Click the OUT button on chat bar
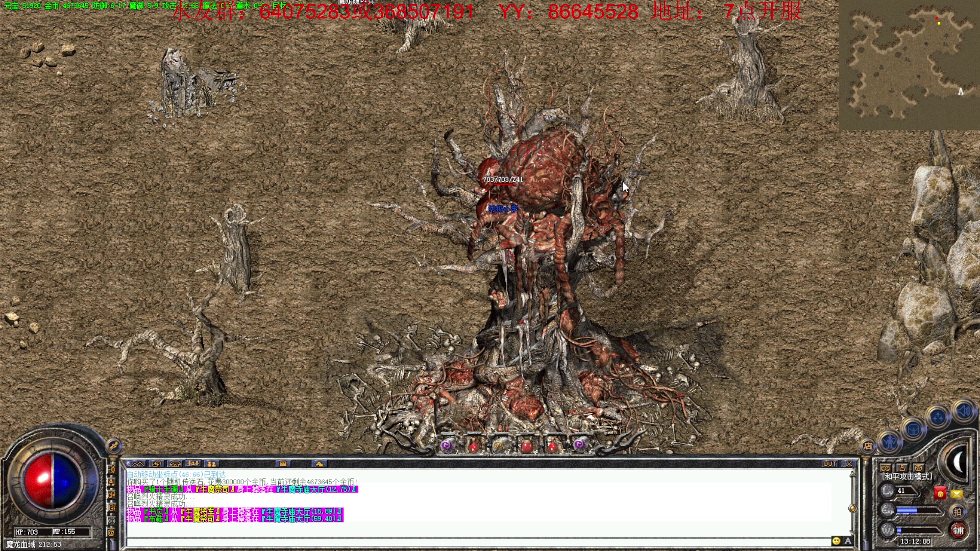Screen dimensions: 980x551 (x=829, y=464)
